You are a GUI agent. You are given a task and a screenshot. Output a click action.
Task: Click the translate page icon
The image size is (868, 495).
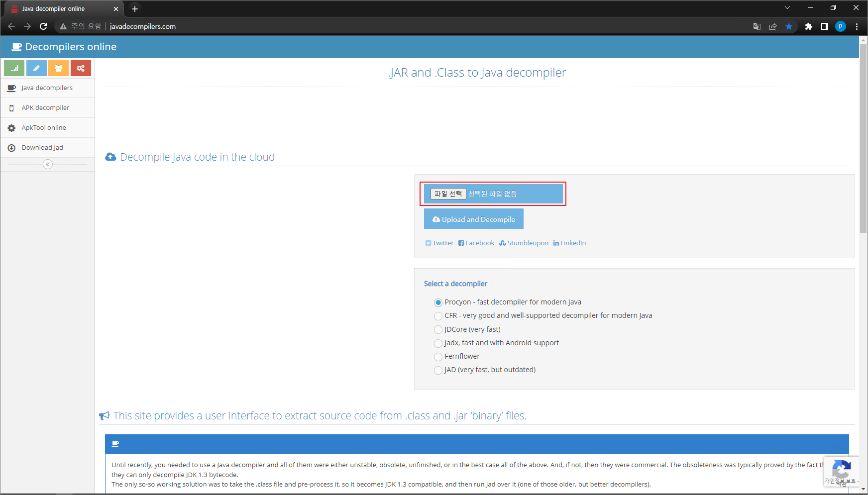click(x=757, y=26)
